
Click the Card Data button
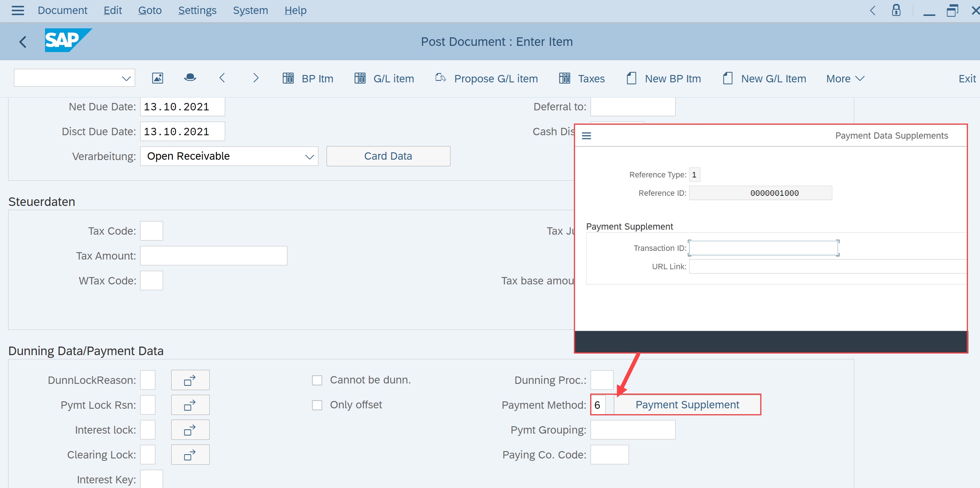coord(388,156)
